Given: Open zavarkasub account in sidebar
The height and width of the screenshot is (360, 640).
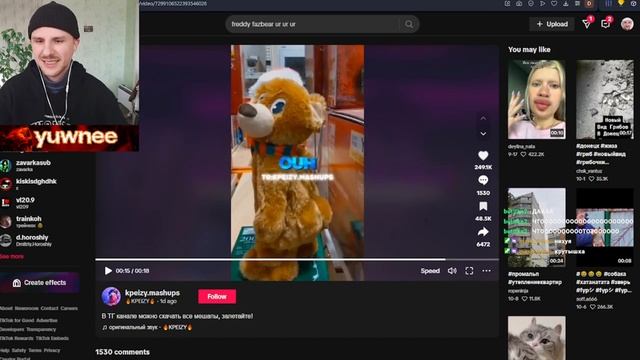Looking at the screenshot, I should (33, 165).
